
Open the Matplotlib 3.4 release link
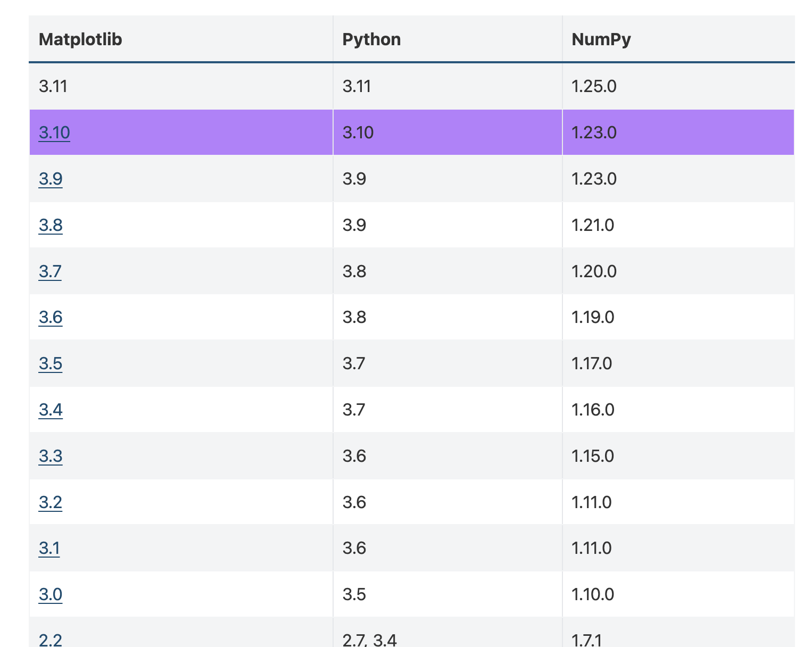[x=50, y=410]
